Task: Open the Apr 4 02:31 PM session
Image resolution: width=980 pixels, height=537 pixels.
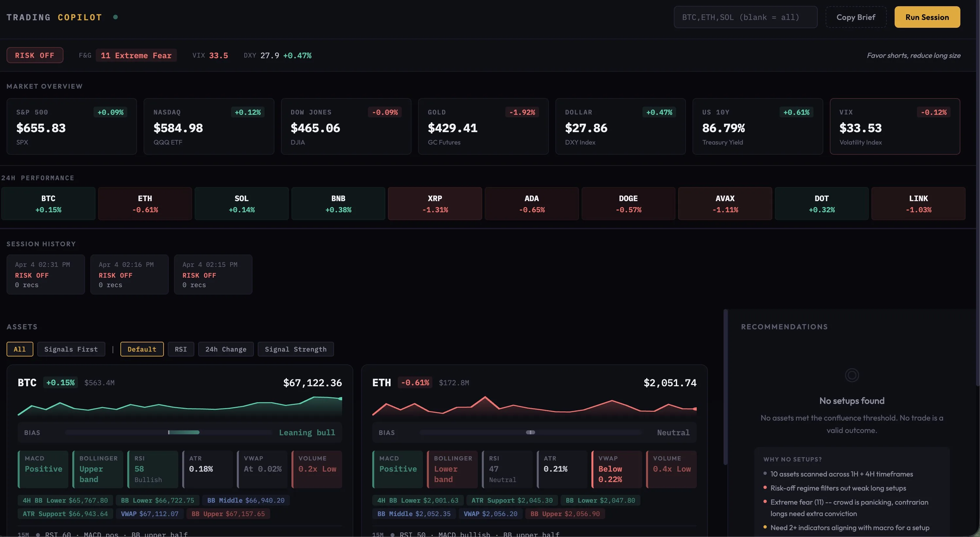Action: coord(46,275)
